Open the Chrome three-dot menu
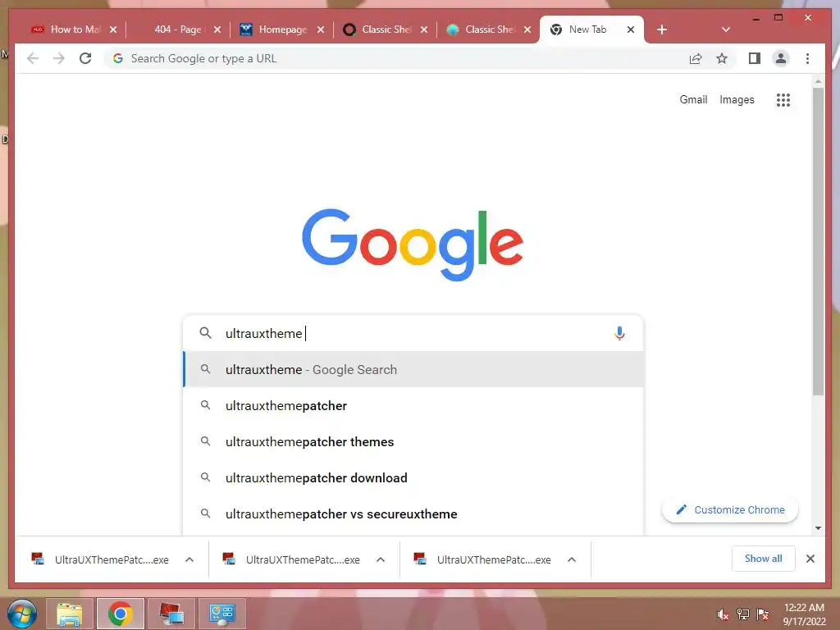Viewport: 840px width, 630px height. click(x=807, y=58)
